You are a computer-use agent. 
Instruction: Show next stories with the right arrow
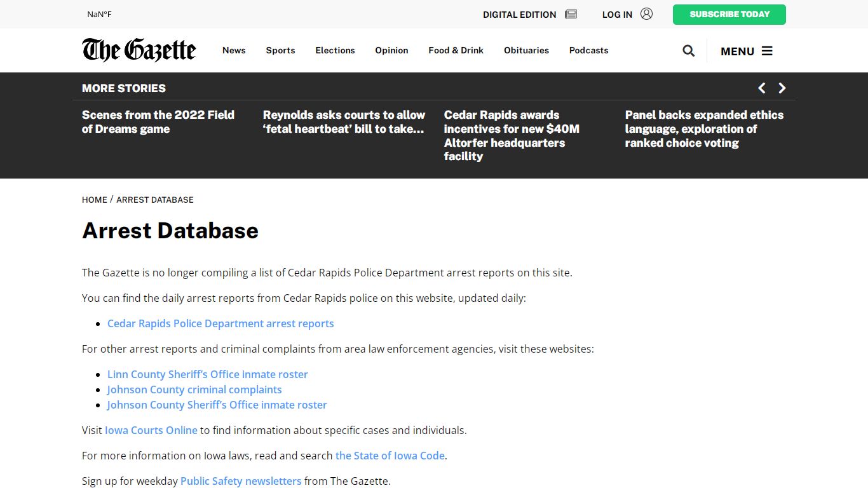click(x=782, y=88)
